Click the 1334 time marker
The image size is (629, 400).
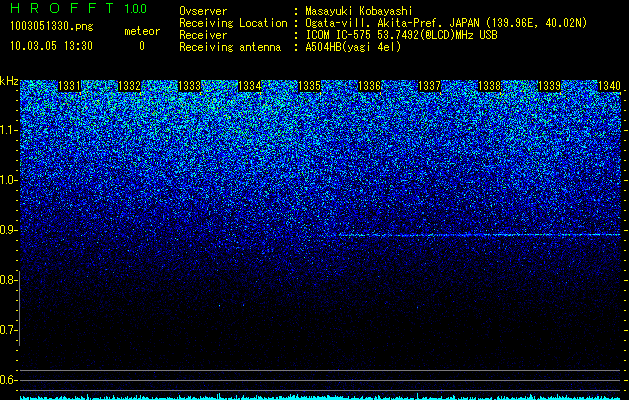coord(250,86)
